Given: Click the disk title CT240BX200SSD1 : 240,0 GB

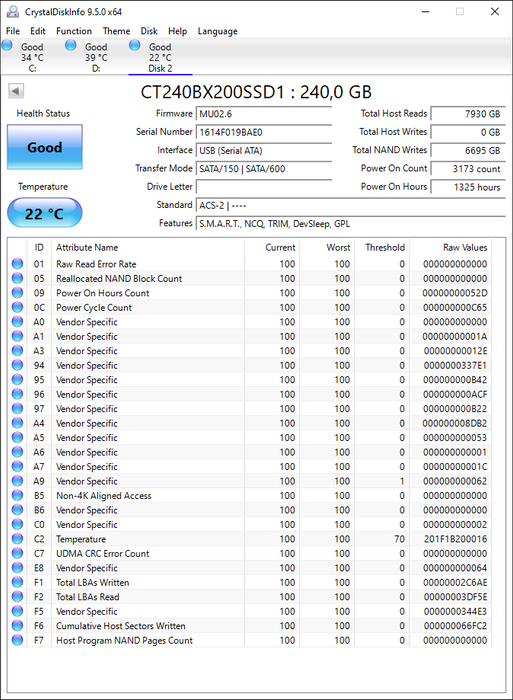Looking at the screenshot, I should pyautogui.click(x=256, y=92).
